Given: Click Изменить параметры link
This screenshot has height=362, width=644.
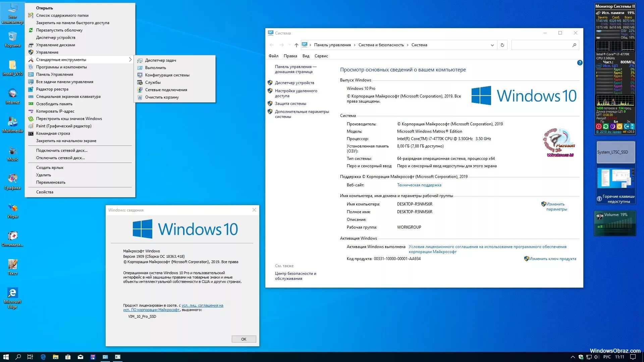Looking at the screenshot, I should click(556, 206).
